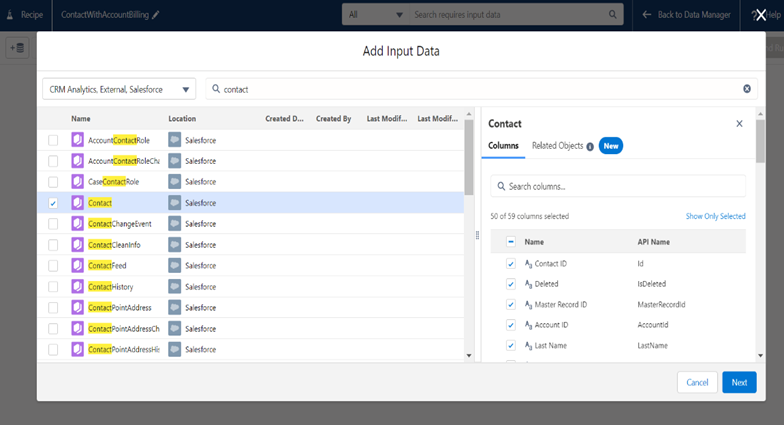Screen dimensions: 784x425
Task: Click the columns panel scrollbar thumb
Action: click(x=760, y=141)
